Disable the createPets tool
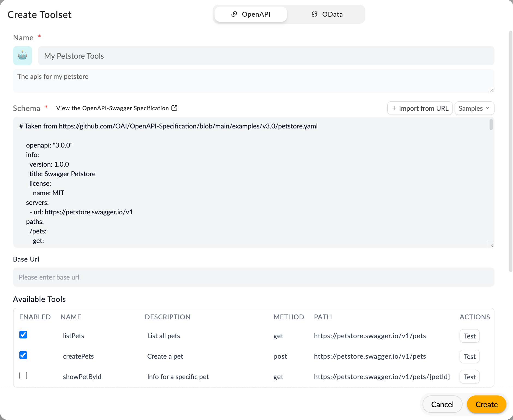This screenshot has width=513, height=420. tap(23, 355)
